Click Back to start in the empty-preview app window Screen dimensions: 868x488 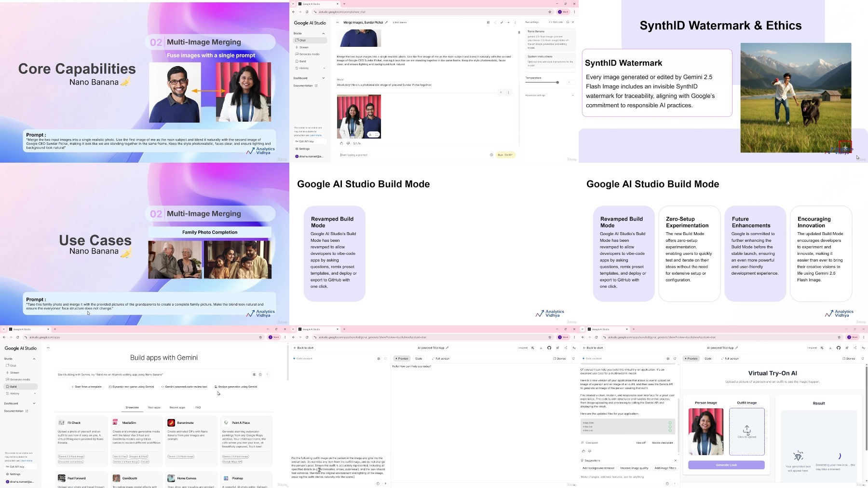[x=304, y=348]
